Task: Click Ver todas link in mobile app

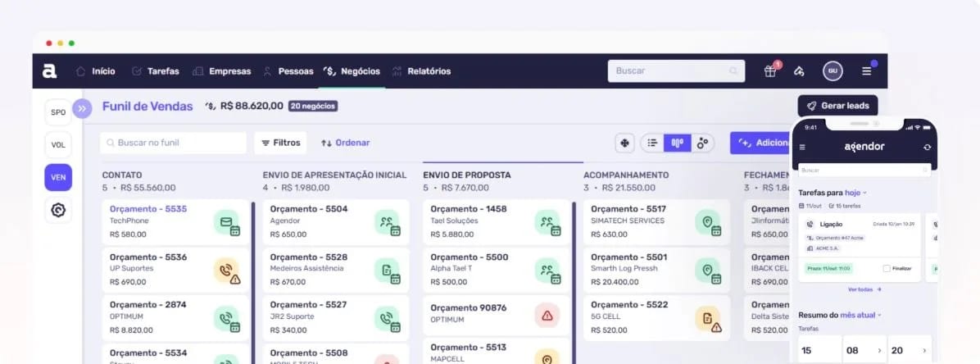Action: (x=864, y=289)
